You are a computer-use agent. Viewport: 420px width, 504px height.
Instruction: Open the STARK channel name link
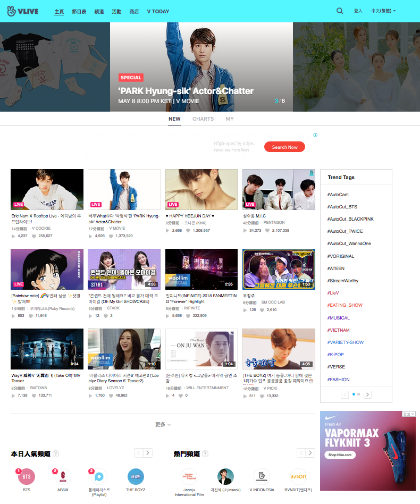[x=113, y=308]
